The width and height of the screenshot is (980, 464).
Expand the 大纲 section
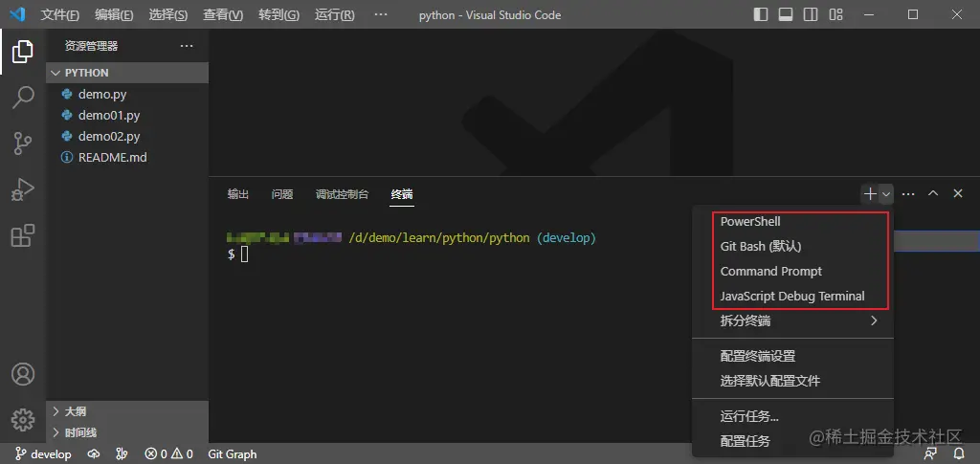[127, 411]
